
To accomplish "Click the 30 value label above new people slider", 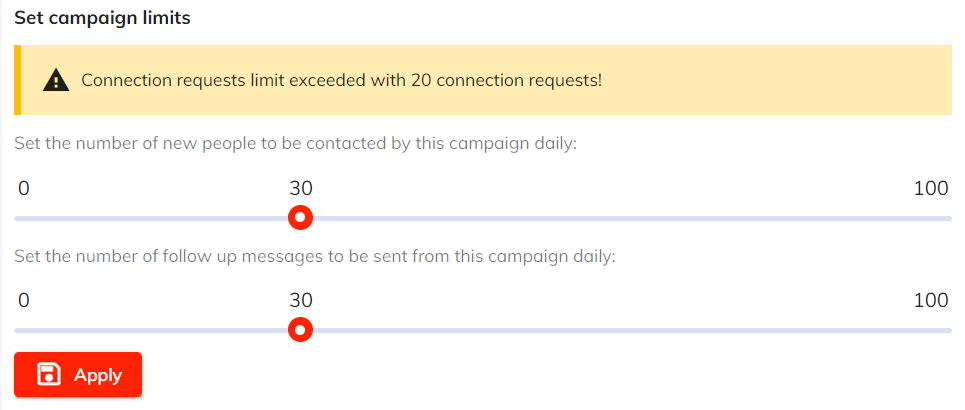I will 301,188.
